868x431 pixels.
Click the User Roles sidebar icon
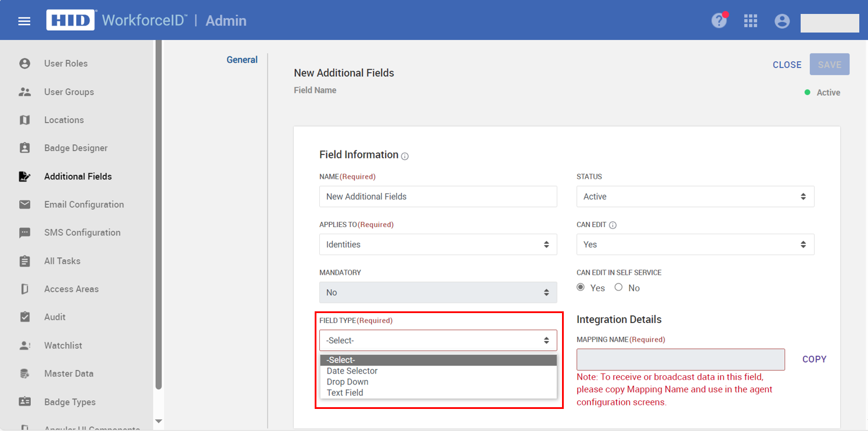[24, 63]
